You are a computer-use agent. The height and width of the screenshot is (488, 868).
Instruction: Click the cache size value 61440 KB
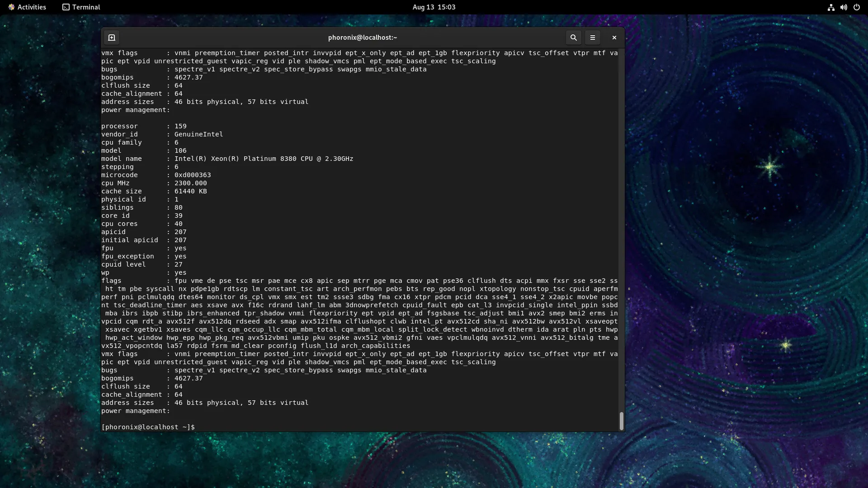pyautogui.click(x=190, y=191)
